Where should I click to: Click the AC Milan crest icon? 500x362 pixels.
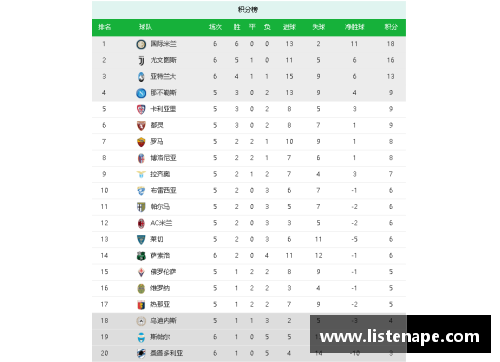coord(141,223)
